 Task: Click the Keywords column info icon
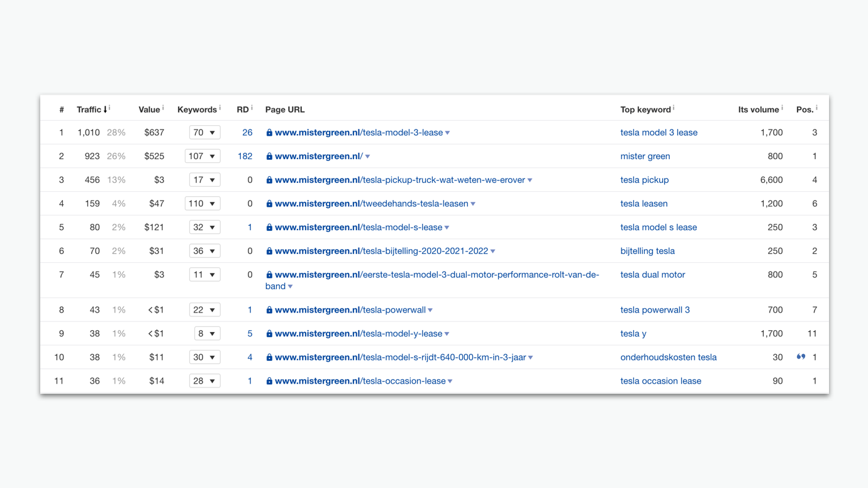(220, 108)
